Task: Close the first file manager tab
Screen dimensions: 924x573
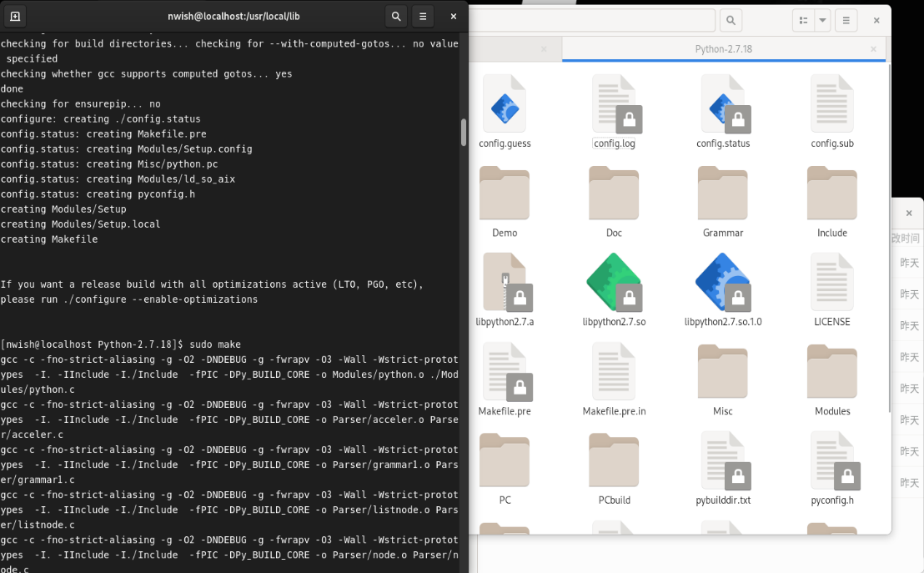Action: [544, 49]
